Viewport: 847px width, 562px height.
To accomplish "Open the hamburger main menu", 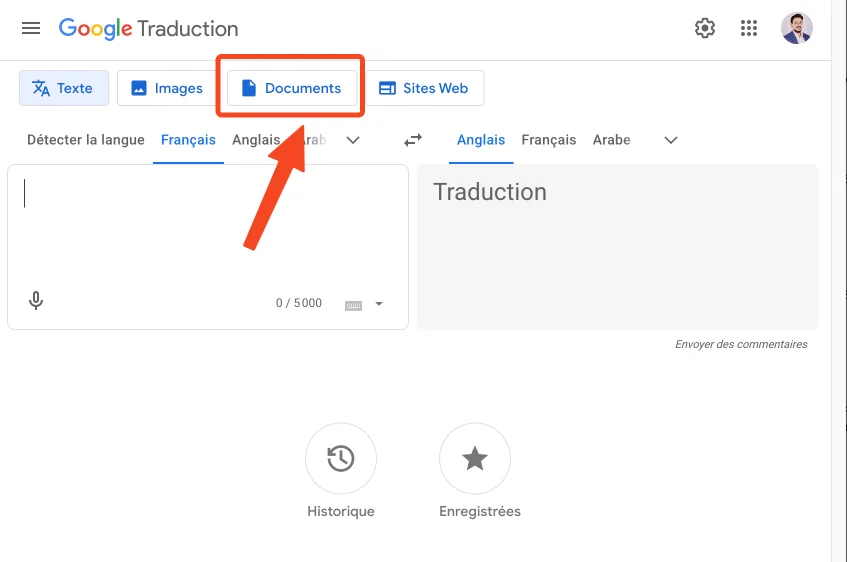I will [x=31, y=28].
